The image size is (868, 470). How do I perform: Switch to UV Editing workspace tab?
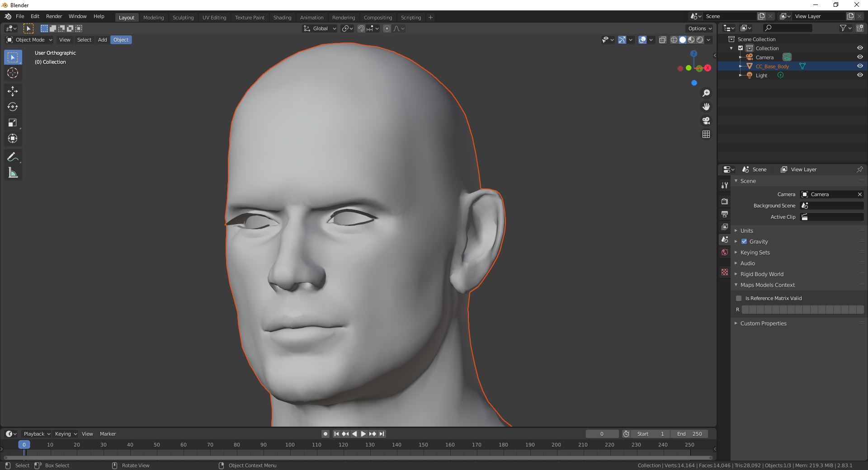tap(214, 17)
